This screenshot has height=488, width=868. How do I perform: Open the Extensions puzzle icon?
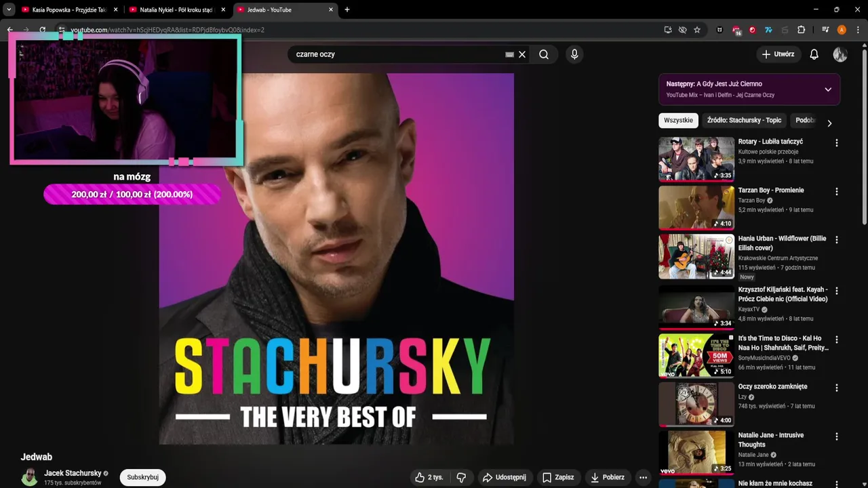click(x=802, y=30)
